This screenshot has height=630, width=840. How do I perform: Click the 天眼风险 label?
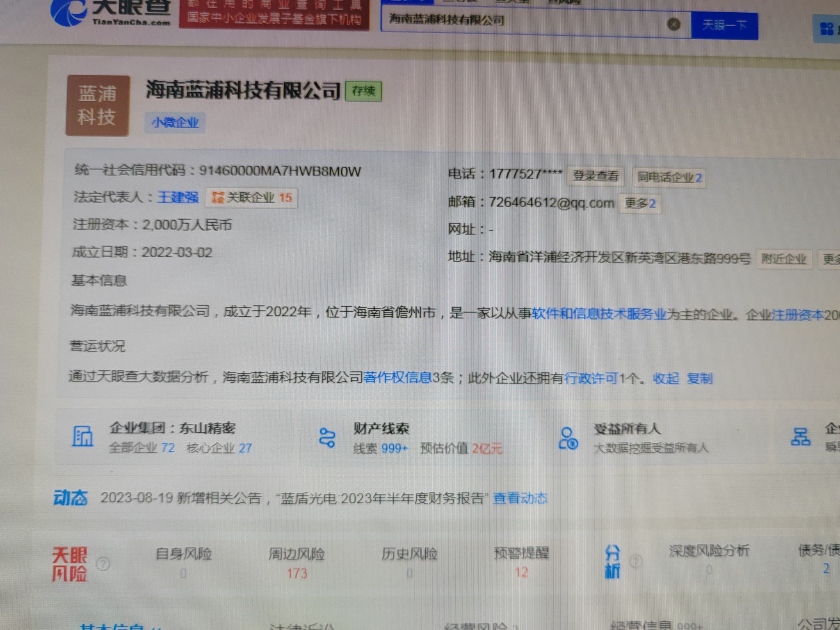[69, 564]
